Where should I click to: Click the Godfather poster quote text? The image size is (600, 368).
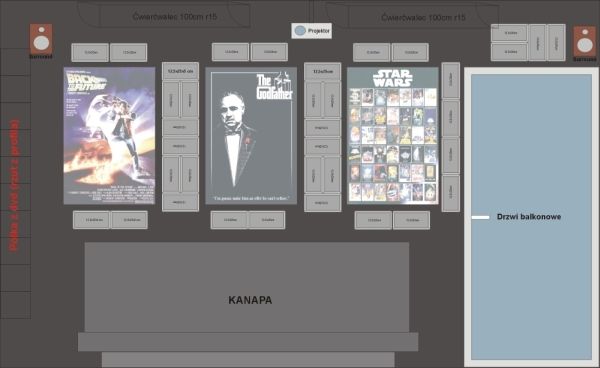click(x=251, y=199)
